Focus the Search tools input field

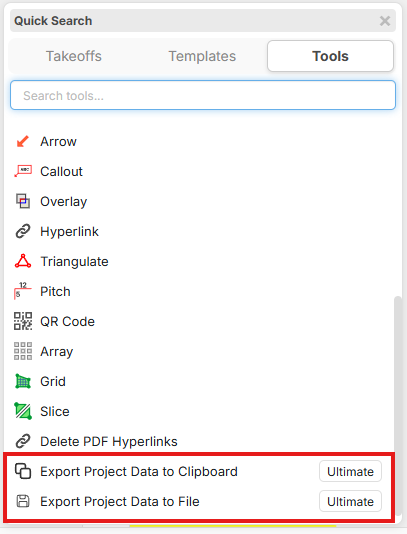click(203, 95)
